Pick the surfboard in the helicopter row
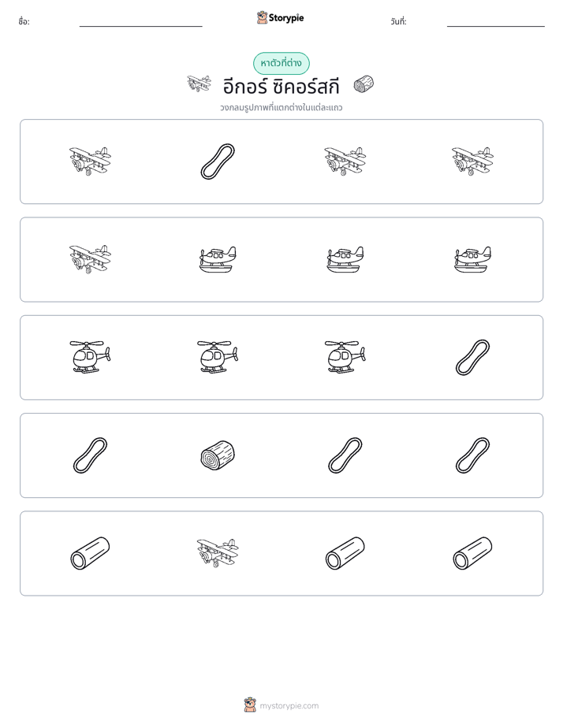This screenshot has width=563, height=728. click(472, 358)
